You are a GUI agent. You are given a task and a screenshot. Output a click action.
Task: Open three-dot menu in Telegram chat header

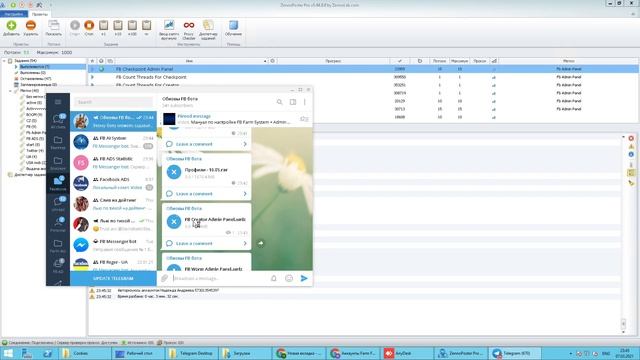tap(304, 102)
